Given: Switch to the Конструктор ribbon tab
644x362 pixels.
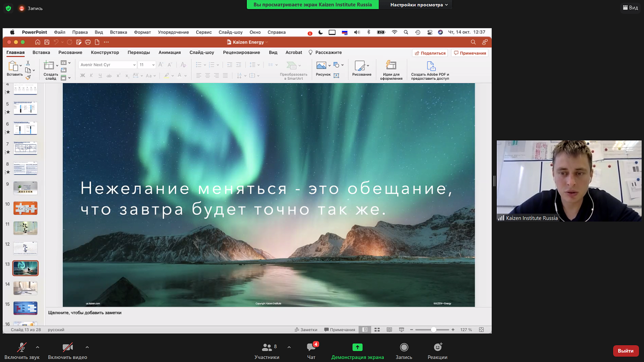Looking at the screenshot, I should point(105,52).
